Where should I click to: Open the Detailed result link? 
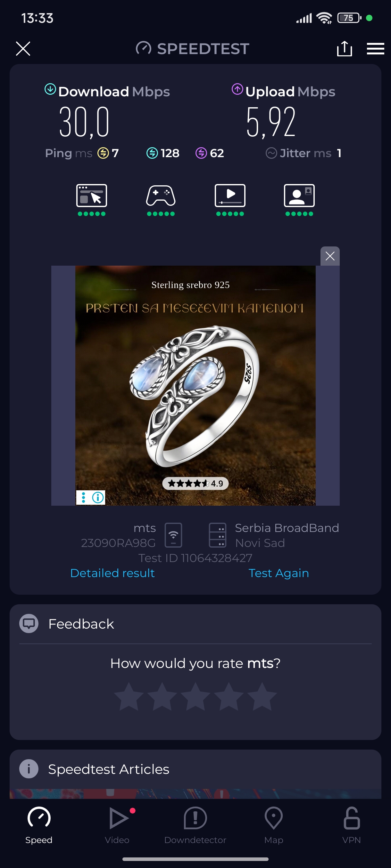pos(112,573)
